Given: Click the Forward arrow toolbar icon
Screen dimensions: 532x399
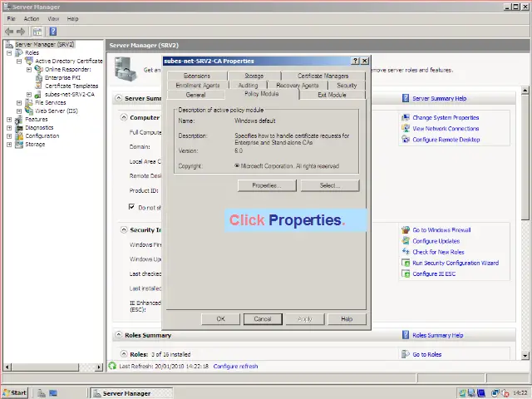Looking at the screenshot, I should [x=21, y=32].
